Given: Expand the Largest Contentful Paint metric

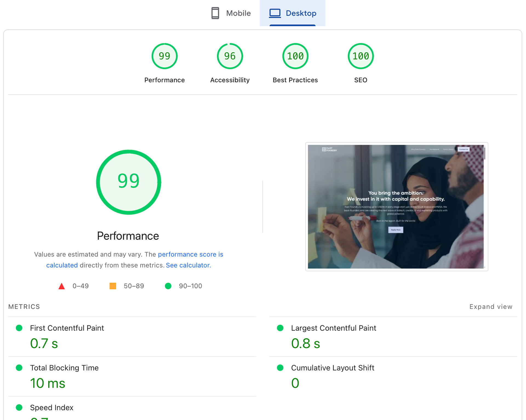Looking at the screenshot, I should [x=333, y=328].
